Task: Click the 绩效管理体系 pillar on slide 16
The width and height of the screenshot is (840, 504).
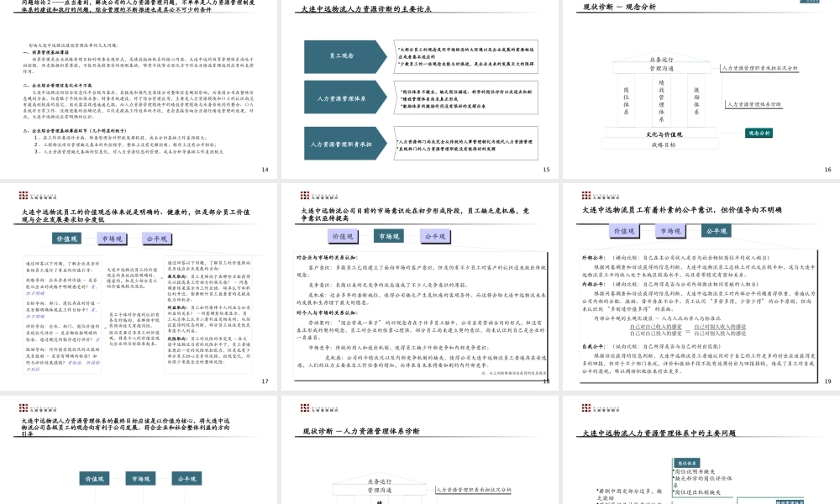Action: 662,101
